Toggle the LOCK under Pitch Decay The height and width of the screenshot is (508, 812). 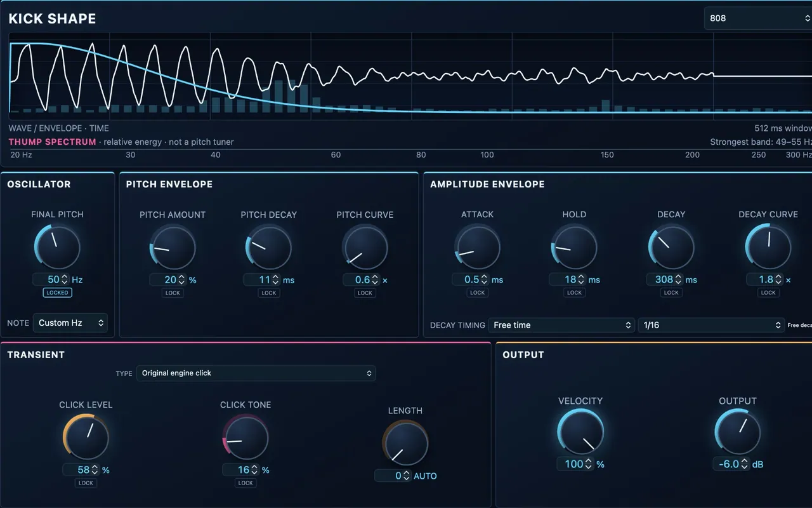(x=269, y=293)
